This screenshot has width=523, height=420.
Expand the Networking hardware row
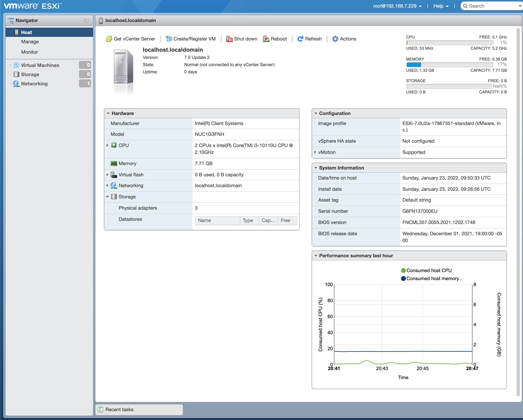tap(107, 185)
